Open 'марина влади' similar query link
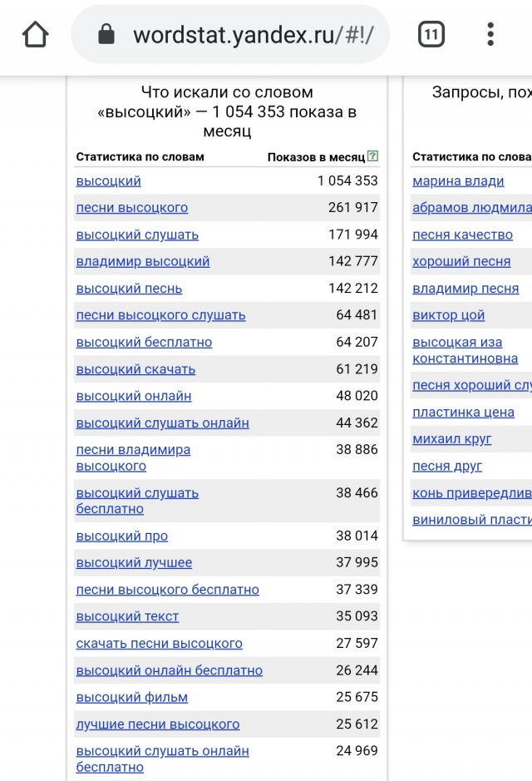 458,180
